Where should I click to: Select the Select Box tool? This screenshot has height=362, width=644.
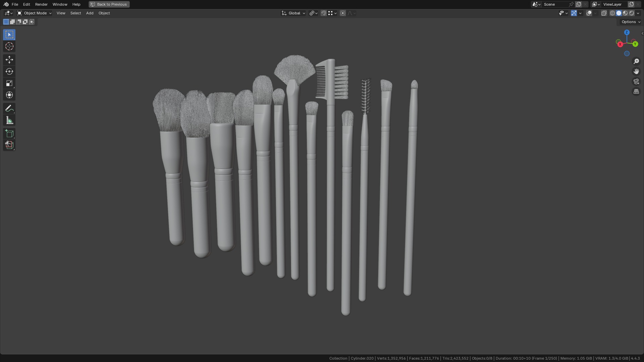tap(9, 35)
